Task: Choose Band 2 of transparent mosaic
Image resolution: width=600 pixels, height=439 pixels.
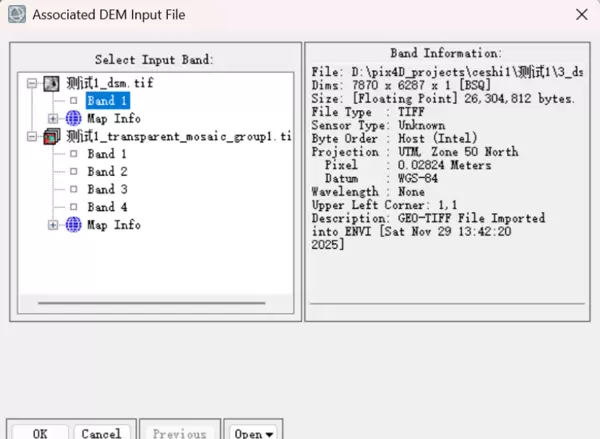Action: [106, 172]
